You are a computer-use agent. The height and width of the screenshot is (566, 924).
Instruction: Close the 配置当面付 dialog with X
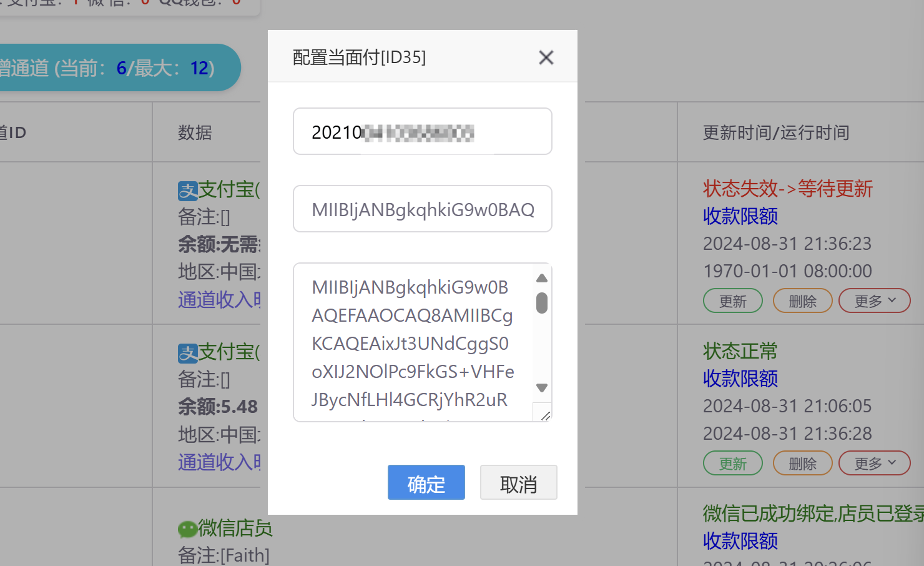click(546, 57)
